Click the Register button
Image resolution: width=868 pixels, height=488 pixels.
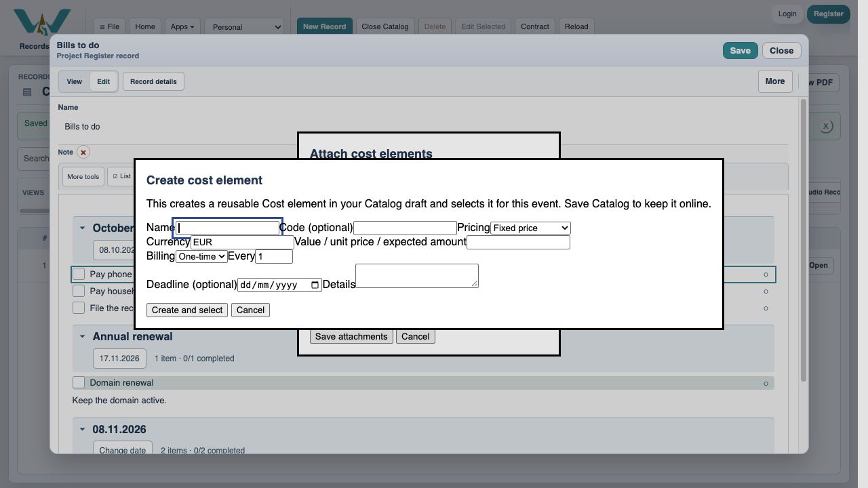point(828,14)
